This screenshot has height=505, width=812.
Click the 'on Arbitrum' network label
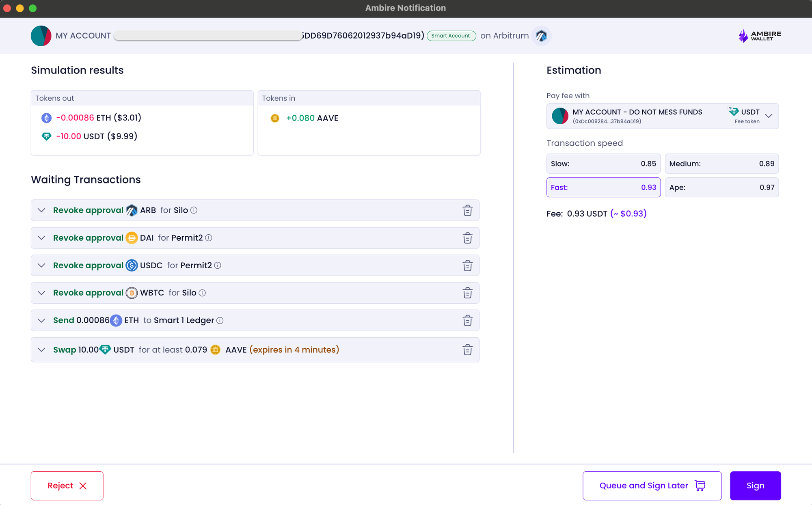[x=504, y=36]
